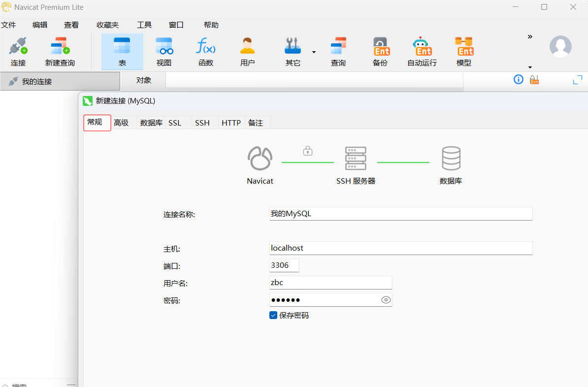Minimize the Navicat window
The height and width of the screenshot is (387, 588).
tap(516, 7)
